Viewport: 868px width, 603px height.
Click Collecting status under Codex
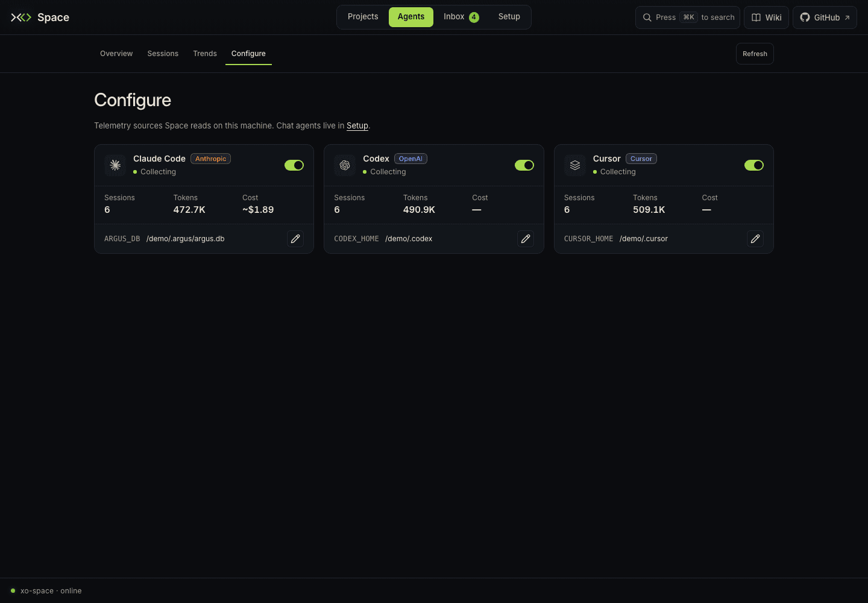[388, 172]
